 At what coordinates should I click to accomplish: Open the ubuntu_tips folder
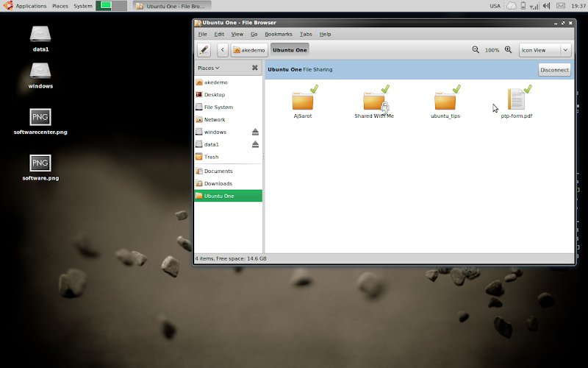pos(445,103)
